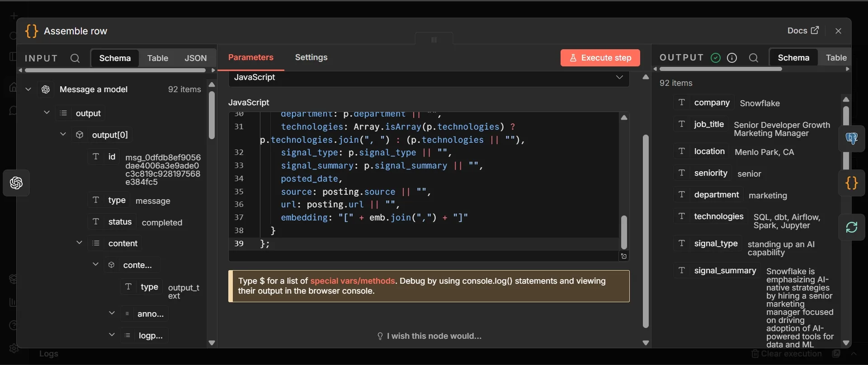Show output info circle icon
This screenshot has height=365, width=868.
[x=732, y=58]
